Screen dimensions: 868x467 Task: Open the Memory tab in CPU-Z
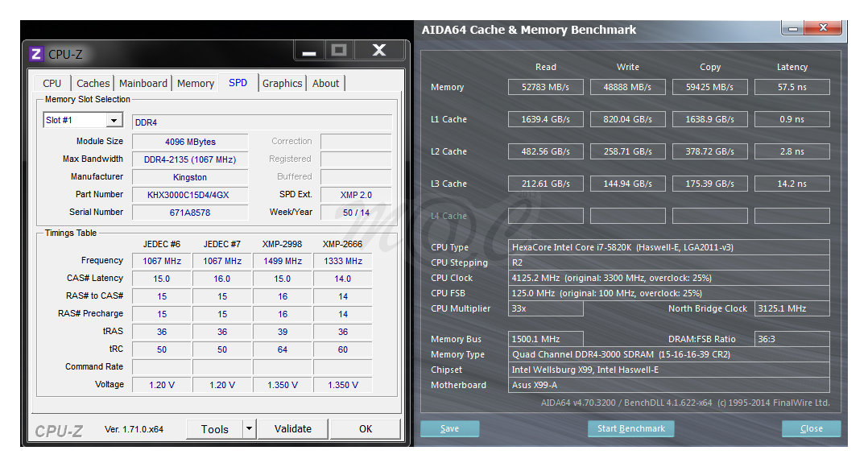pos(196,84)
